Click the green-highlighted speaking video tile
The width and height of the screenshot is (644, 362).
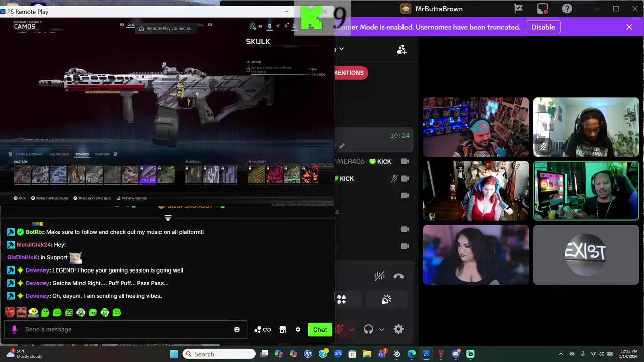(586, 191)
